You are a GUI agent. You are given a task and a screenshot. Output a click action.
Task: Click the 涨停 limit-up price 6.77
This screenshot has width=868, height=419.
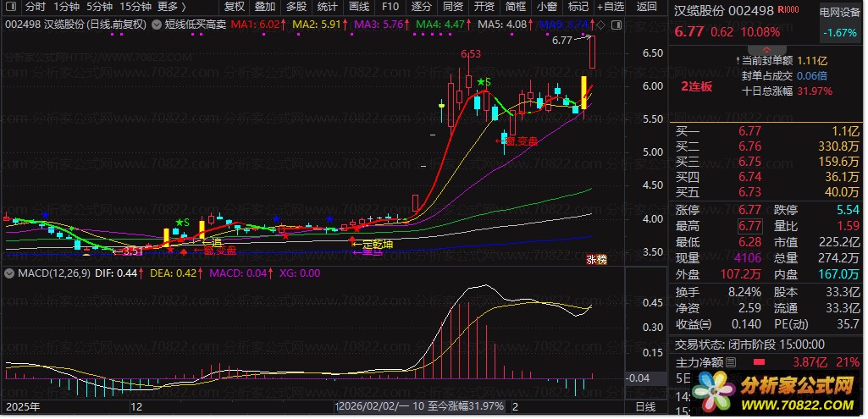coord(749,210)
